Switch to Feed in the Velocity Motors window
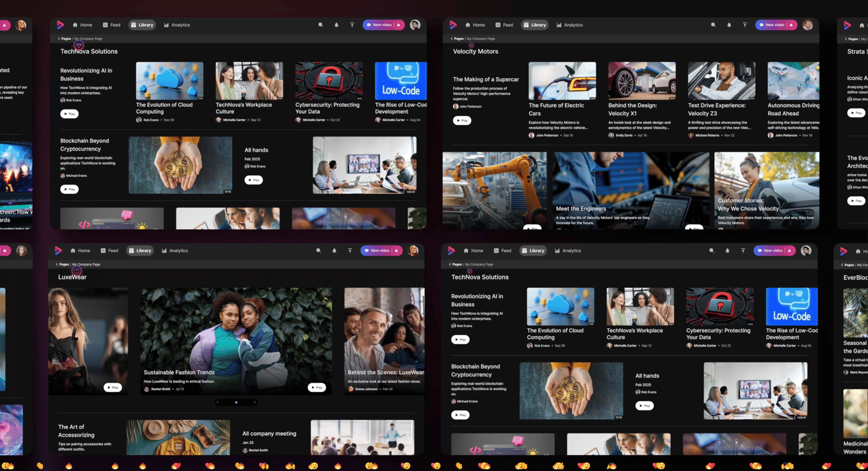 505,25
